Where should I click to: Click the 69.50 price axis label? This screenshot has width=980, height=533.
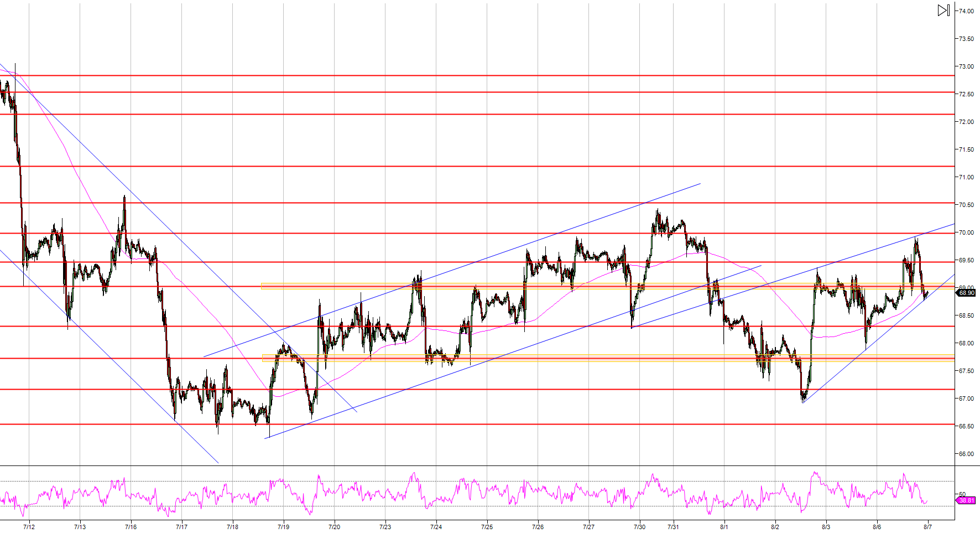click(x=966, y=260)
